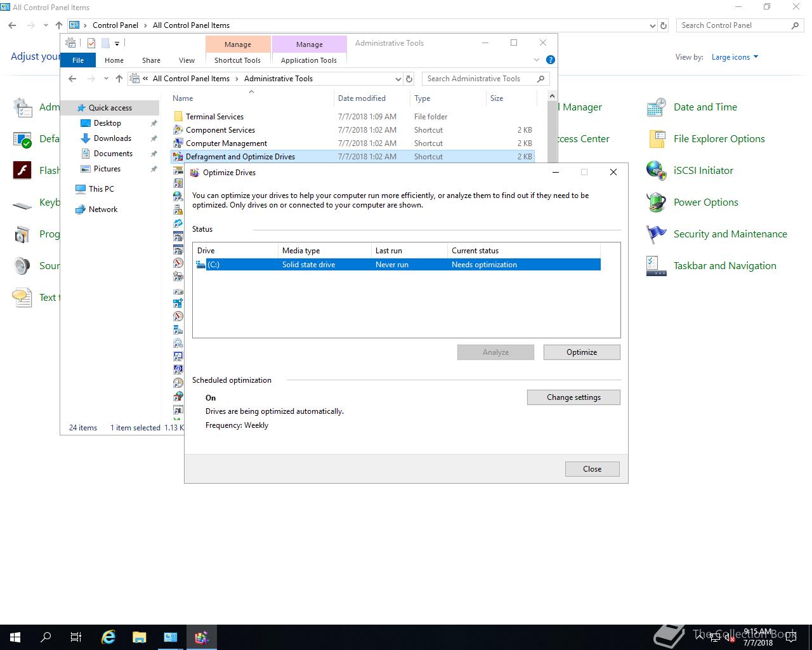Refresh the Administrative Tools folder
Screen dimensions: 812x650
click(x=409, y=79)
